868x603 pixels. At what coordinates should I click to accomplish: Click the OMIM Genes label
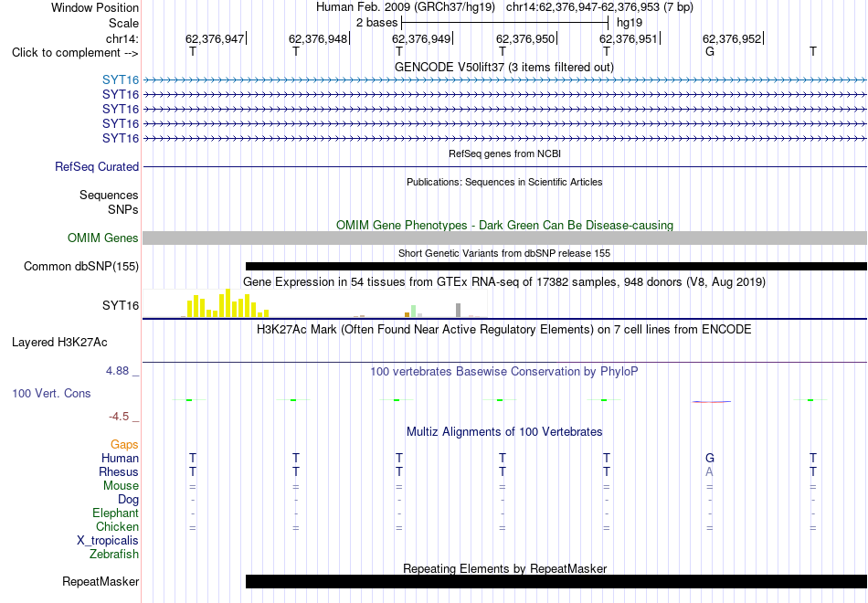click(102, 238)
